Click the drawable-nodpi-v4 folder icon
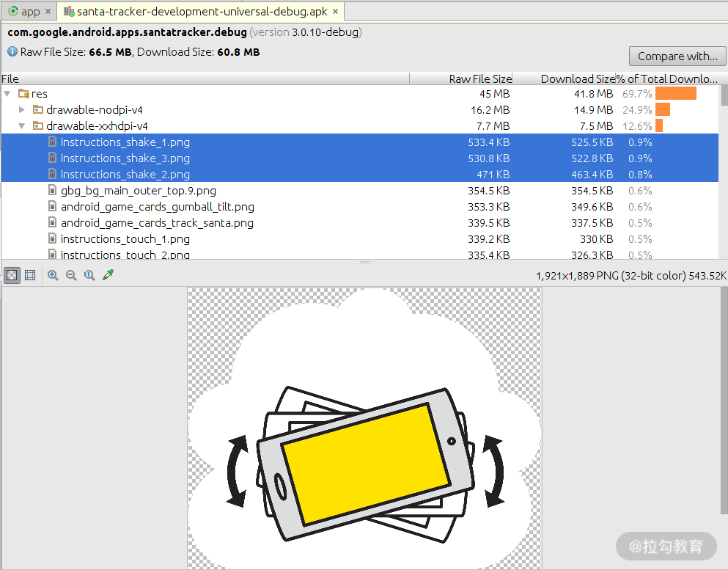The height and width of the screenshot is (570, 728). coord(38,109)
